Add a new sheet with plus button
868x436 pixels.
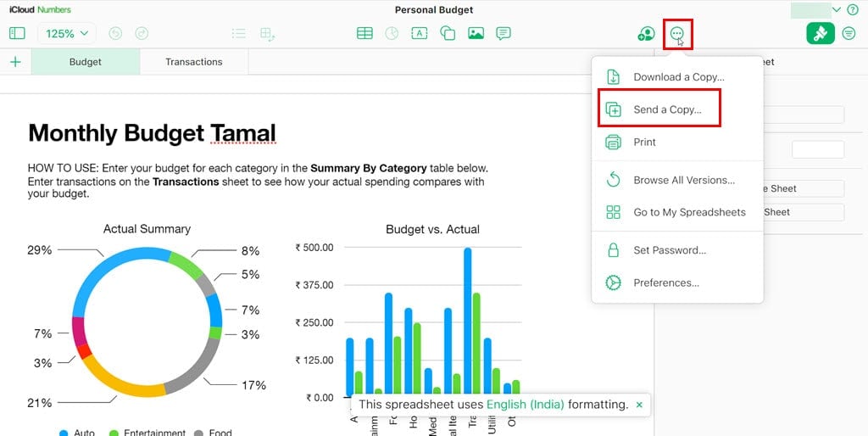point(15,62)
